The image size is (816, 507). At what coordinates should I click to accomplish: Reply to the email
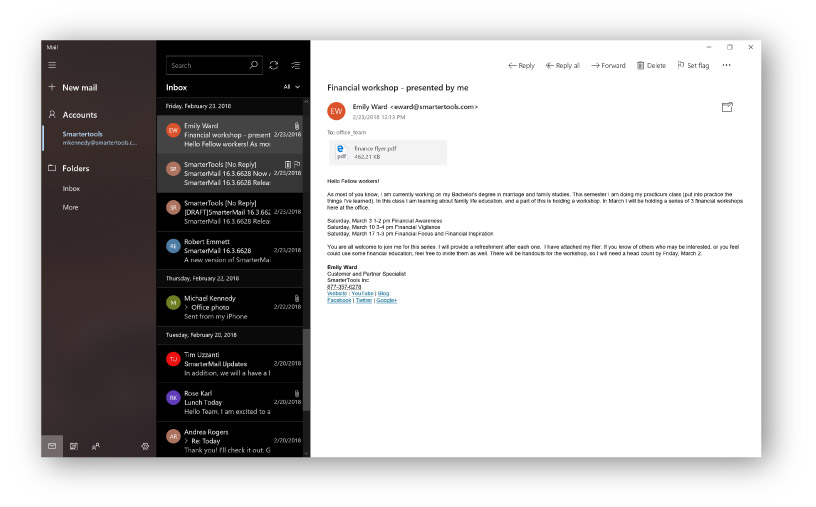coord(521,65)
